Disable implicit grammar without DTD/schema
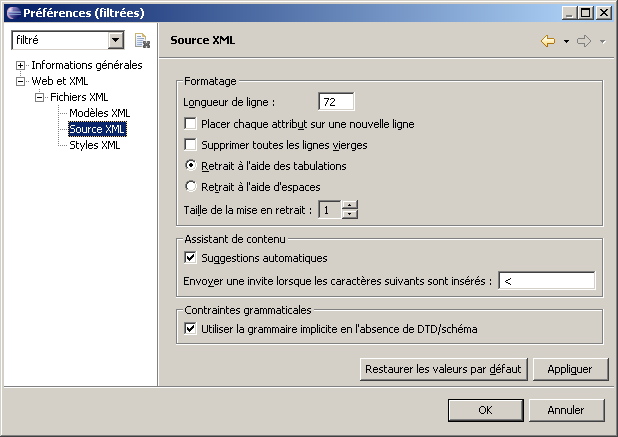Image resolution: width=618 pixels, height=437 pixels. (192, 328)
